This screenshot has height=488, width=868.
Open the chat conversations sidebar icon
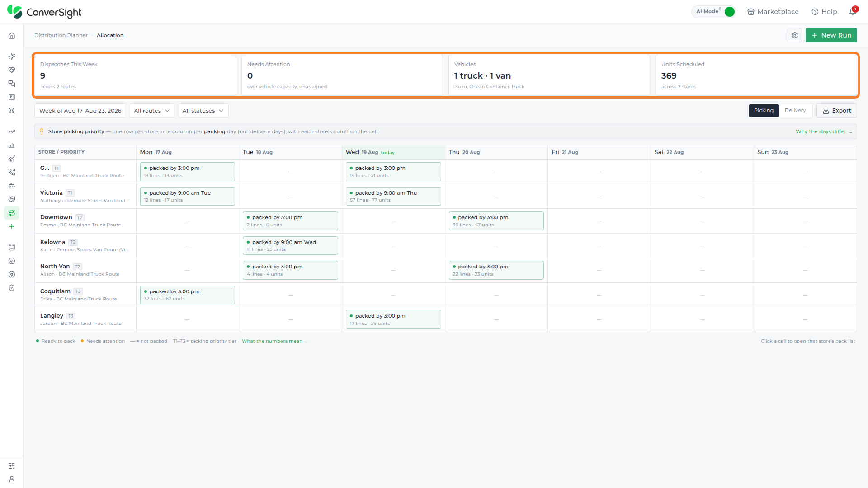point(12,84)
